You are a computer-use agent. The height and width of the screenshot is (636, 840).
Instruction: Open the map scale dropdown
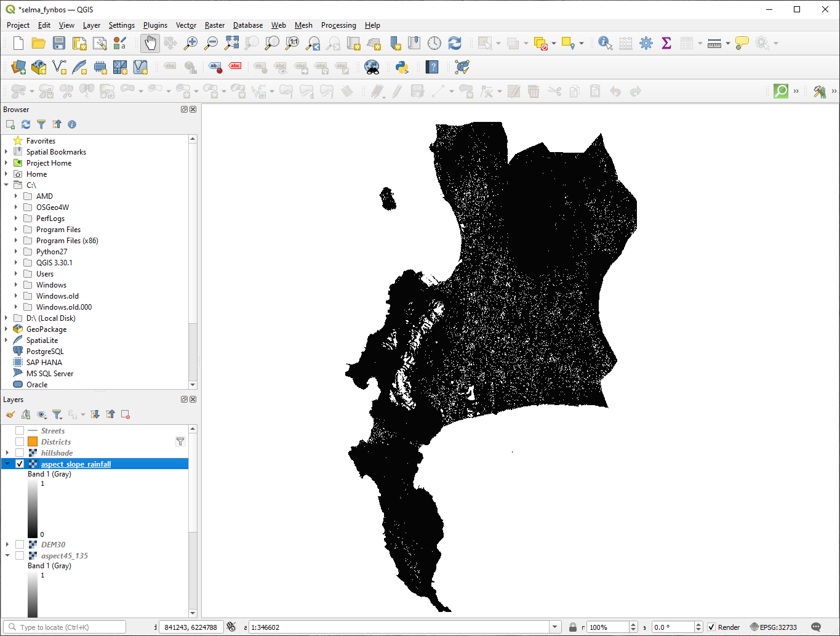tap(554, 627)
